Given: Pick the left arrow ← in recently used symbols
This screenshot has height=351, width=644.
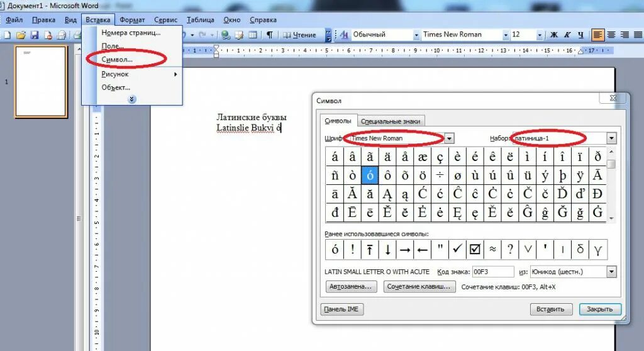Looking at the screenshot, I should click(422, 249).
